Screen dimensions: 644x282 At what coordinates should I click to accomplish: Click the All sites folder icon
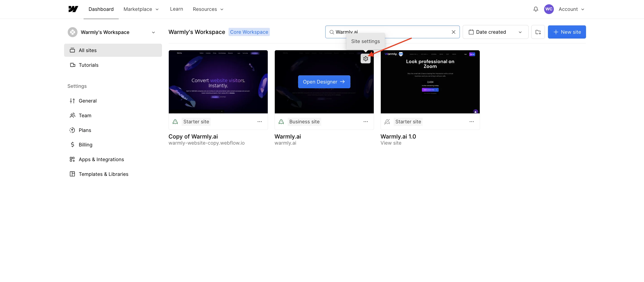point(72,50)
